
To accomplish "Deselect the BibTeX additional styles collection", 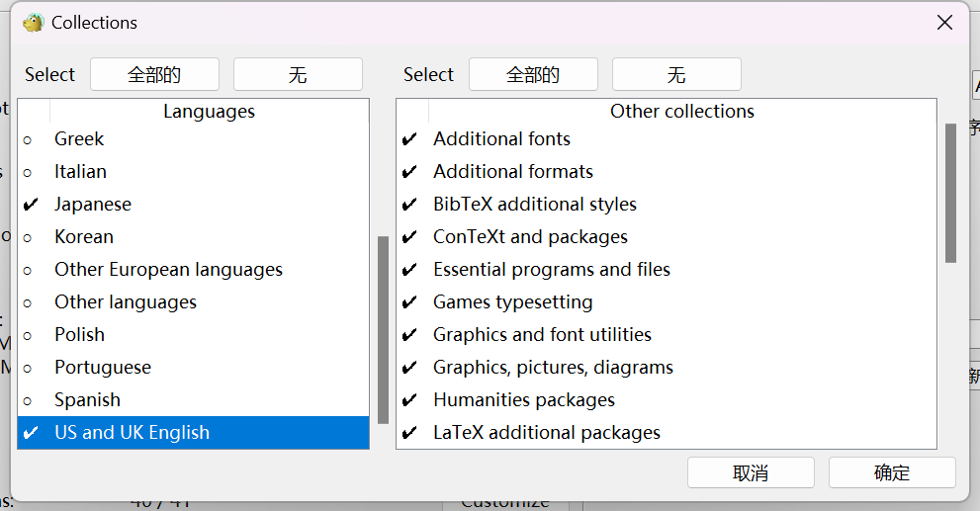I will click(409, 205).
